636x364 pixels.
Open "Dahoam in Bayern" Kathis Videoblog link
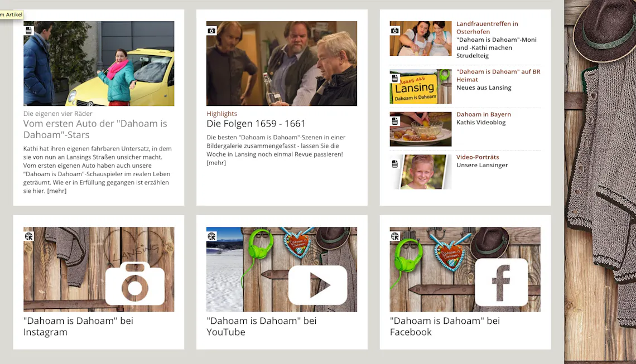(x=483, y=114)
